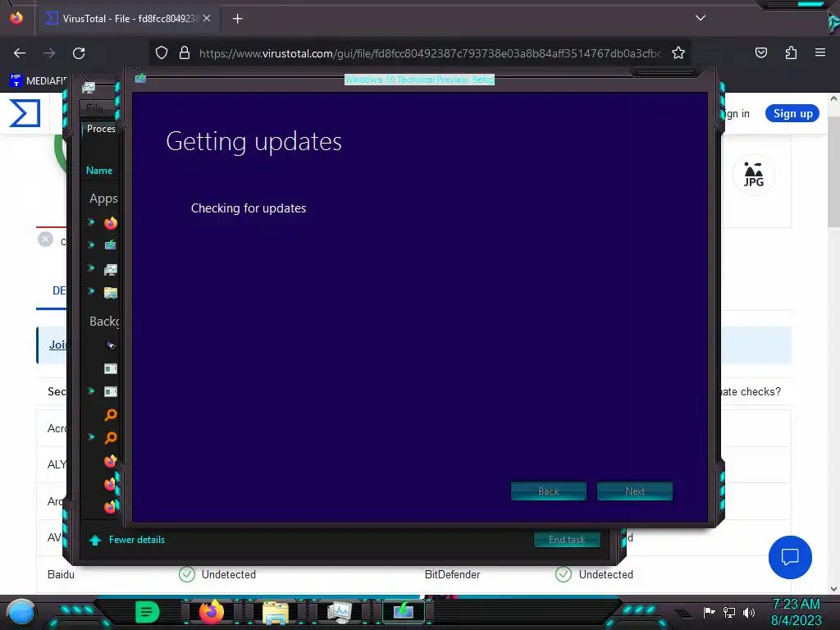Click Back in the setup window
The image size is (840, 630).
(x=549, y=491)
